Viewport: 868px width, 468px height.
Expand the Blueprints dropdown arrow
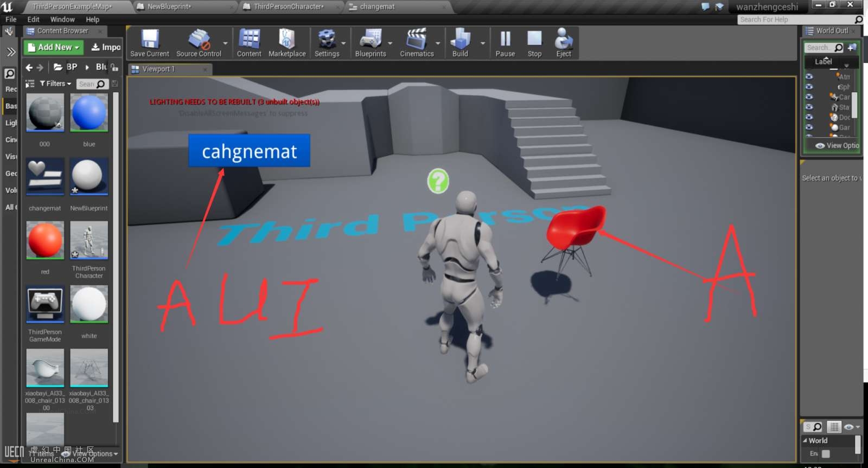[390, 43]
